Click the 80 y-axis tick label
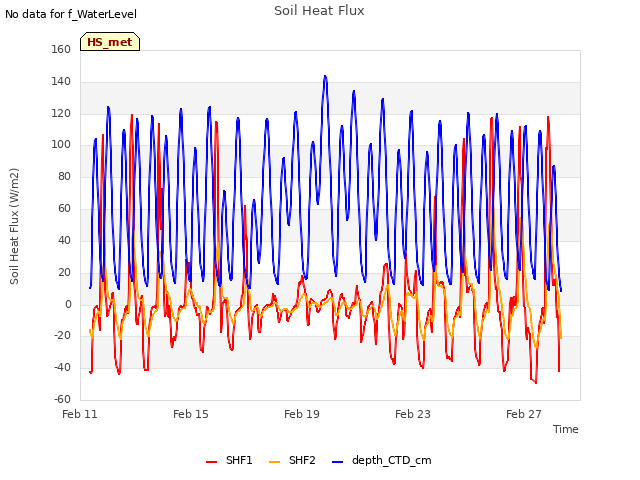The image size is (640, 480). click(64, 176)
